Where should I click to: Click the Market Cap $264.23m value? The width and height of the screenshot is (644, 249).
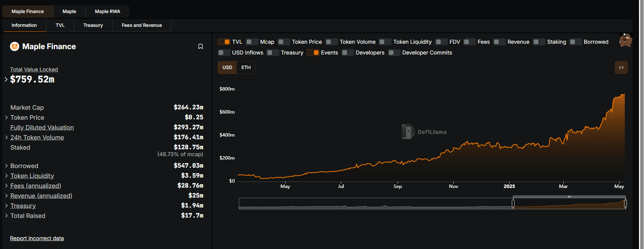tap(188, 107)
